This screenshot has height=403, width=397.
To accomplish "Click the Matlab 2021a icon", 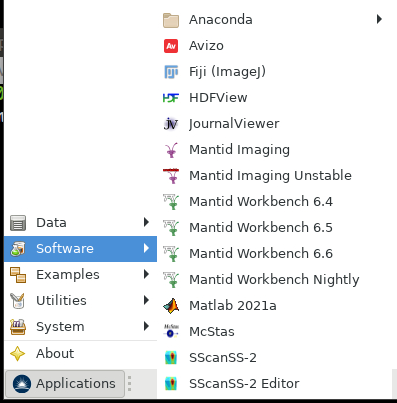I will click(171, 306).
